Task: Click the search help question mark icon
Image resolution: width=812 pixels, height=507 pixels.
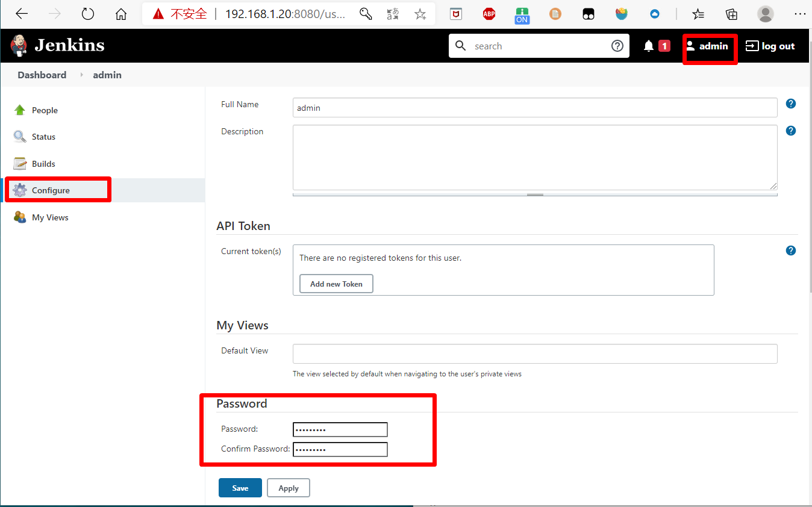Action: [x=617, y=46]
